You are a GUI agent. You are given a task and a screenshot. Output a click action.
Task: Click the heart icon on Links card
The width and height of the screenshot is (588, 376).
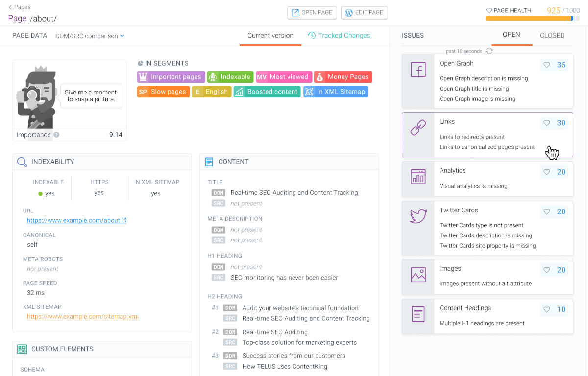pos(547,123)
